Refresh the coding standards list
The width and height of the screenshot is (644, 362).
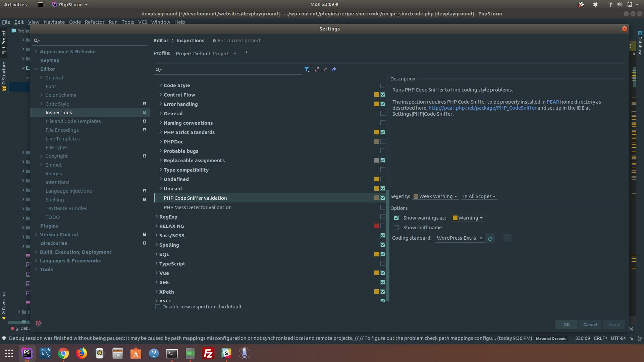point(490,239)
